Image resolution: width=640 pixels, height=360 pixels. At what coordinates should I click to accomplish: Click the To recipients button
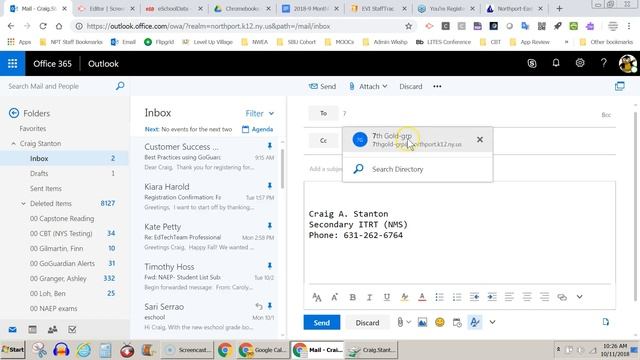(323, 113)
